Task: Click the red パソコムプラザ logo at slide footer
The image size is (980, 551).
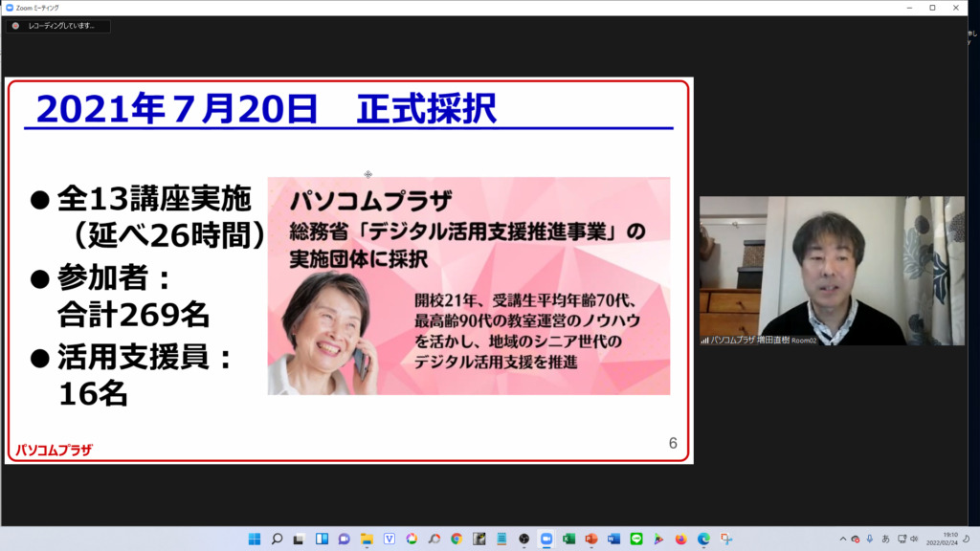Action: [x=54, y=450]
